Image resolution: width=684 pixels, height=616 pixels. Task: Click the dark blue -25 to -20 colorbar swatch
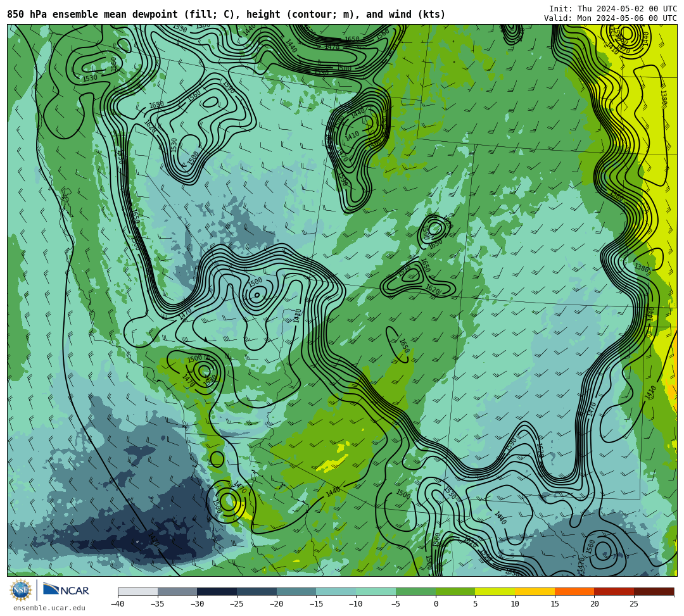(x=257, y=591)
